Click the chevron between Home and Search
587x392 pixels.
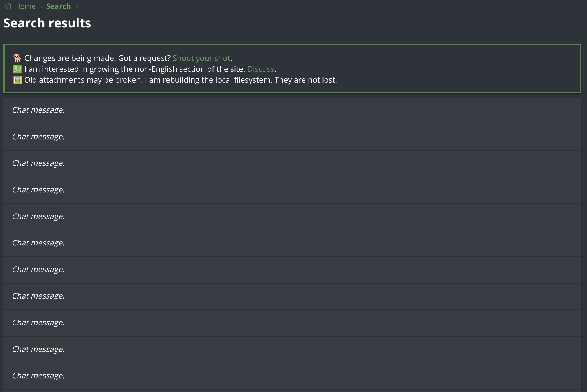[42, 6]
